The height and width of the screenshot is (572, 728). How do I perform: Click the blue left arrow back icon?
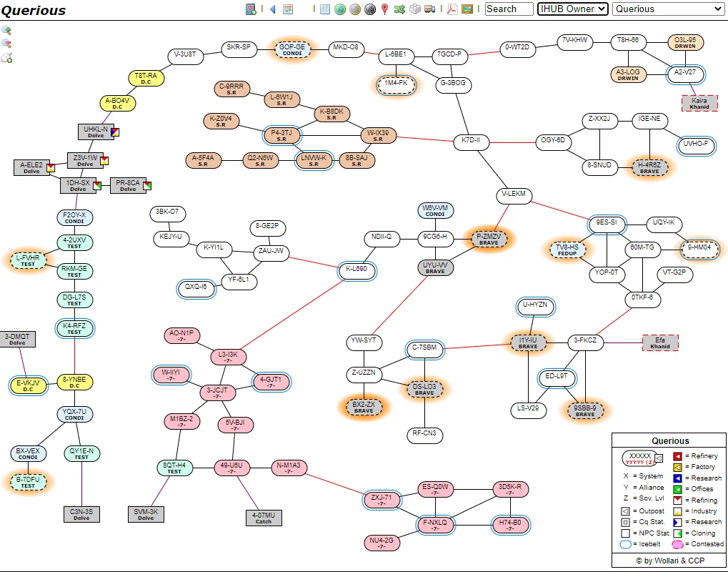[272, 9]
